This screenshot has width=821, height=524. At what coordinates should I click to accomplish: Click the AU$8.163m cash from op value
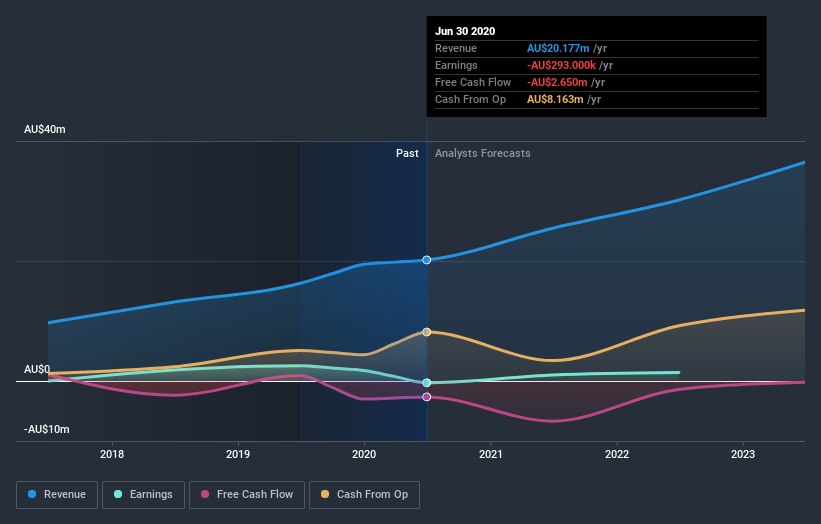pos(555,99)
